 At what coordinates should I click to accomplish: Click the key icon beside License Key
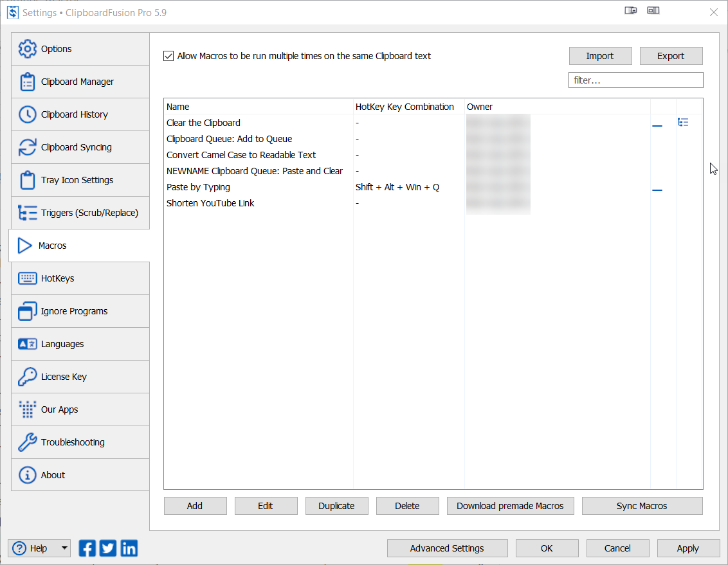point(28,377)
